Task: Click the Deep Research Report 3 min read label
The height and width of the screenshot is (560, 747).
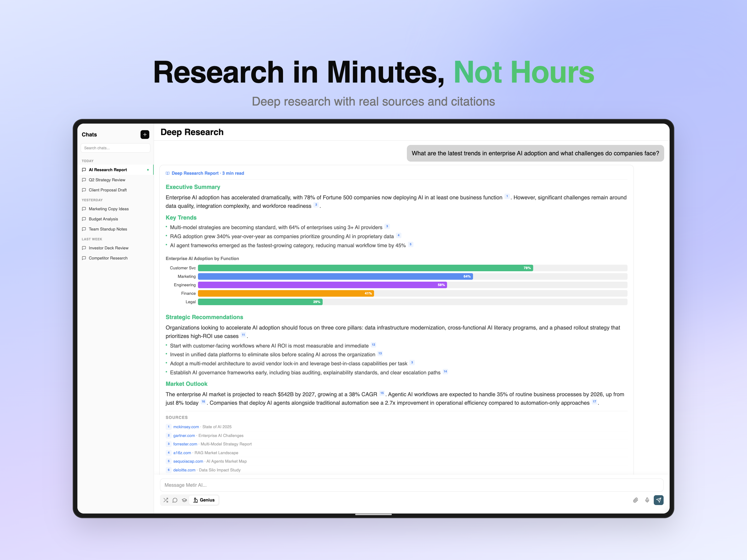Action: click(208, 173)
